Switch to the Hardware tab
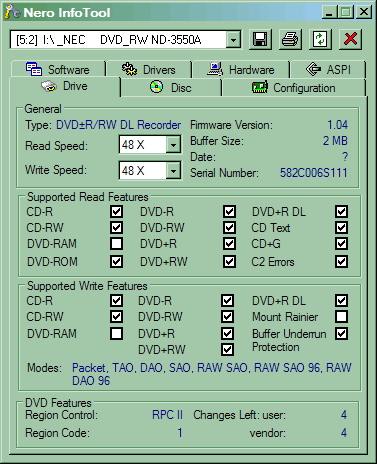377x464 pixels. pyautogui.click(x=241, y=70)
